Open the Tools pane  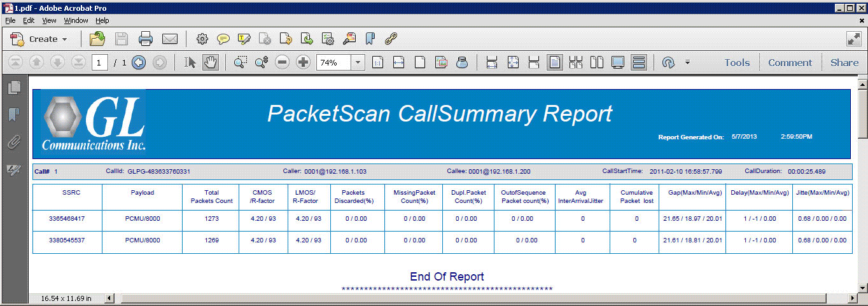pyautogui.click(x=737, y=62)
